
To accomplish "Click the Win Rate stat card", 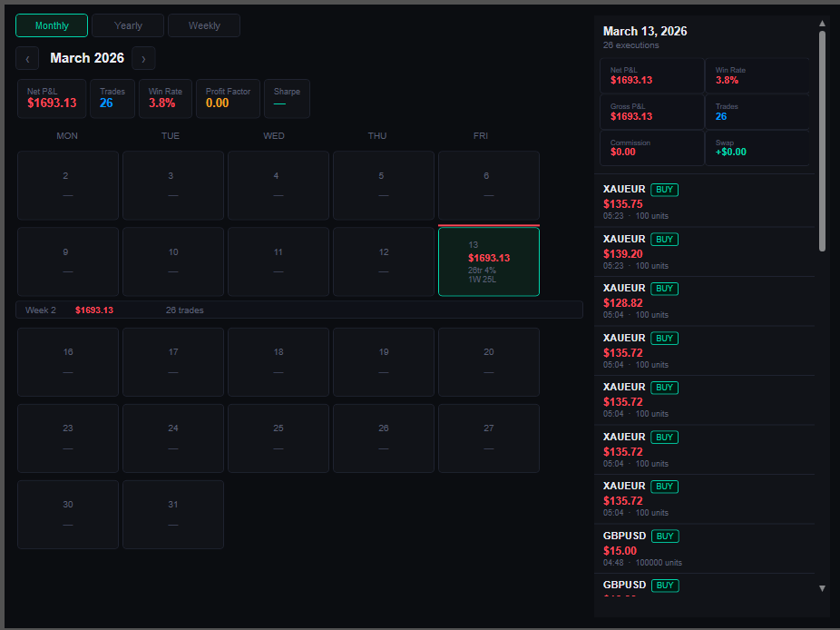I will (x=165, y=98).
